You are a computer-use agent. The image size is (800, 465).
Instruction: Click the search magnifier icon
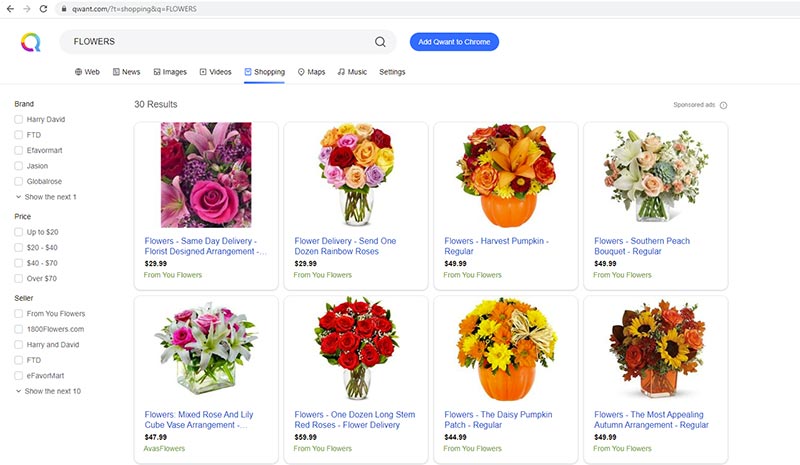coord(380,42)
